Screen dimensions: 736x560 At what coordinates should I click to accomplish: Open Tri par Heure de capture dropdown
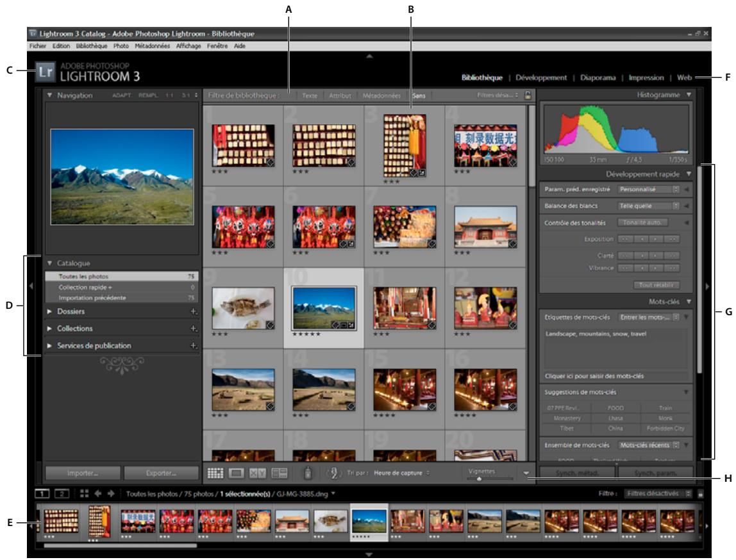pos(402,474)
